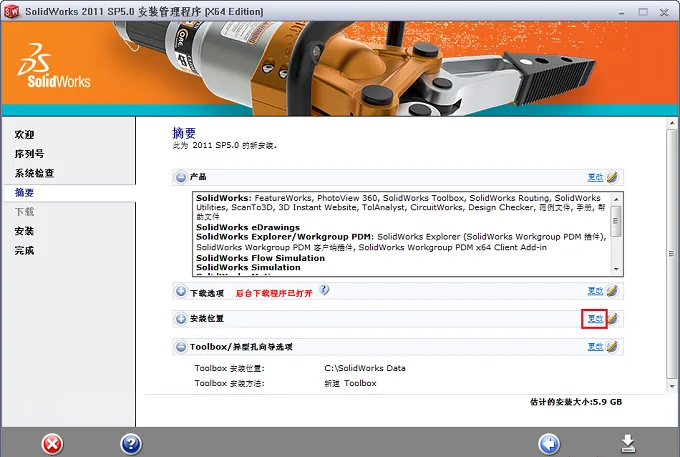Open help with blue question mark button
Image resolution: width=680 pixels, height=457 pixels.
point(131,444)
